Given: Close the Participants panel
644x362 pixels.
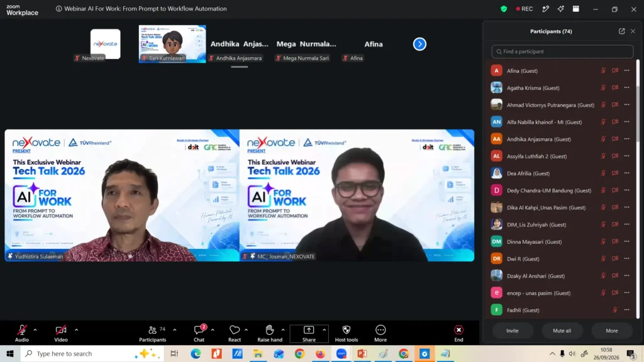Looking at the screenshot, I should [x=633, y=31].
